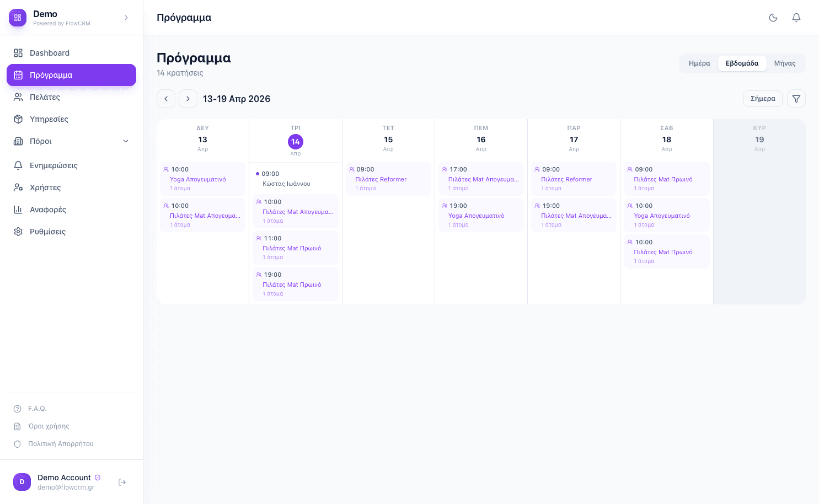Click the logout icon beside Demo Account
The width and height of the screenshot is (819, 504).
point(122,482)
